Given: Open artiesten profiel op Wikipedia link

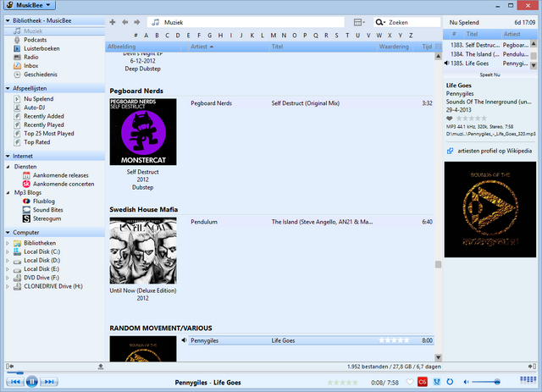Looking at the screenshot, I should (495, 151).
